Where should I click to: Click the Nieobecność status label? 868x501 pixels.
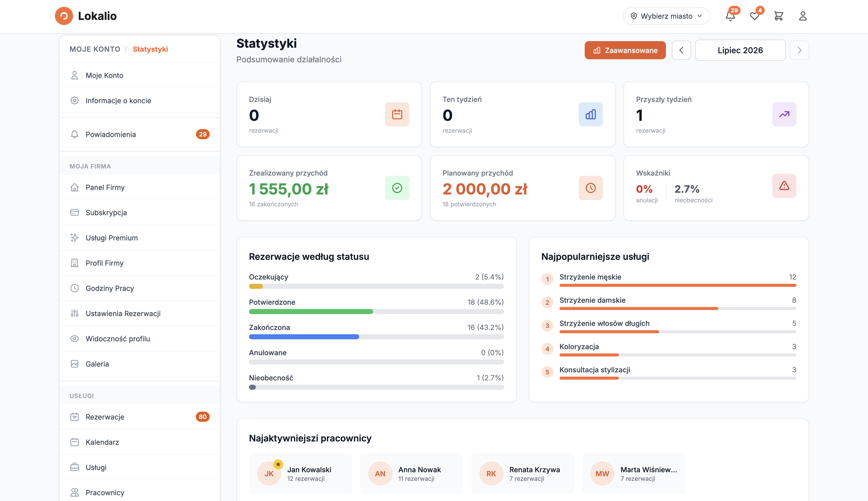(x=271, y=378)
